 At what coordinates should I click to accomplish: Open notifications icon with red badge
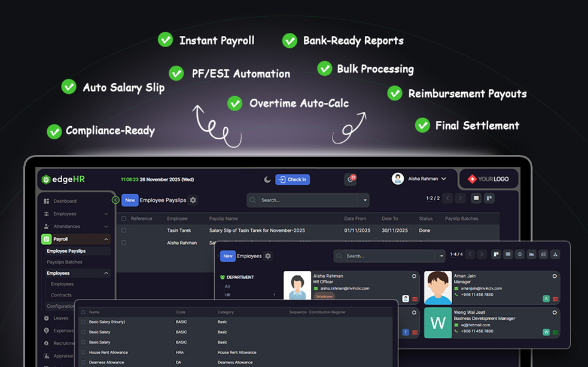tap(350, 179)
